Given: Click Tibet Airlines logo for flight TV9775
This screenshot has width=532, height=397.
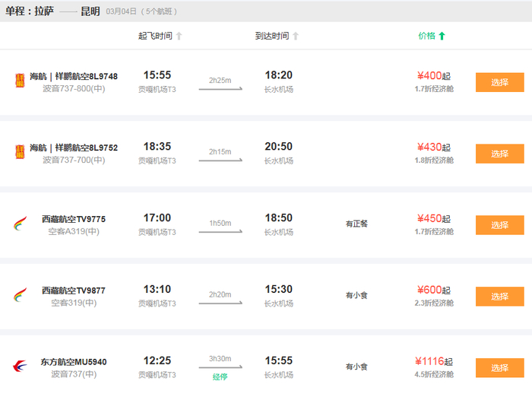Looking at the screenshot, I should click(x=20, y=224).
